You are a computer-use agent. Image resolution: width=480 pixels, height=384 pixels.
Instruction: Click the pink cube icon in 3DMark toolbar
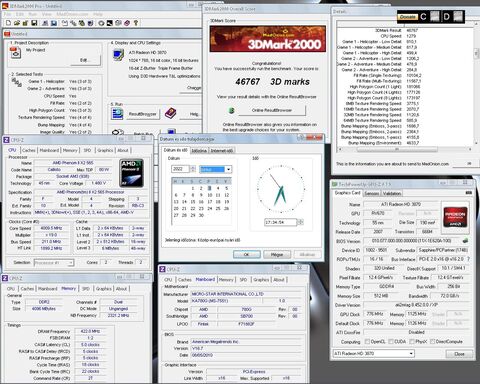127,23
